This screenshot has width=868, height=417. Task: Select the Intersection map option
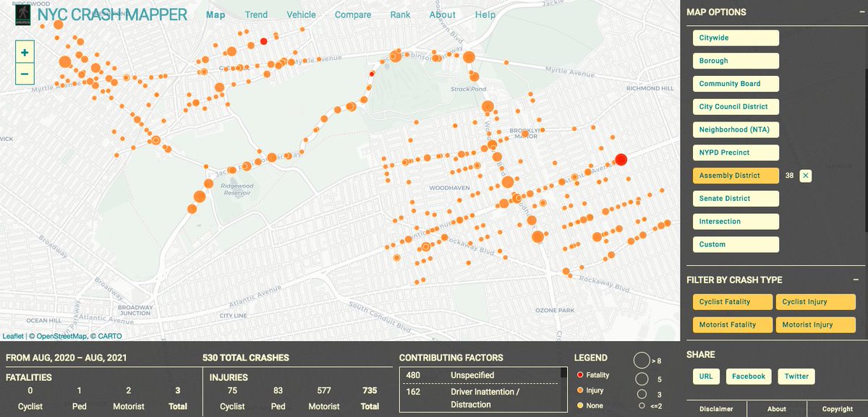coord(736,222)
